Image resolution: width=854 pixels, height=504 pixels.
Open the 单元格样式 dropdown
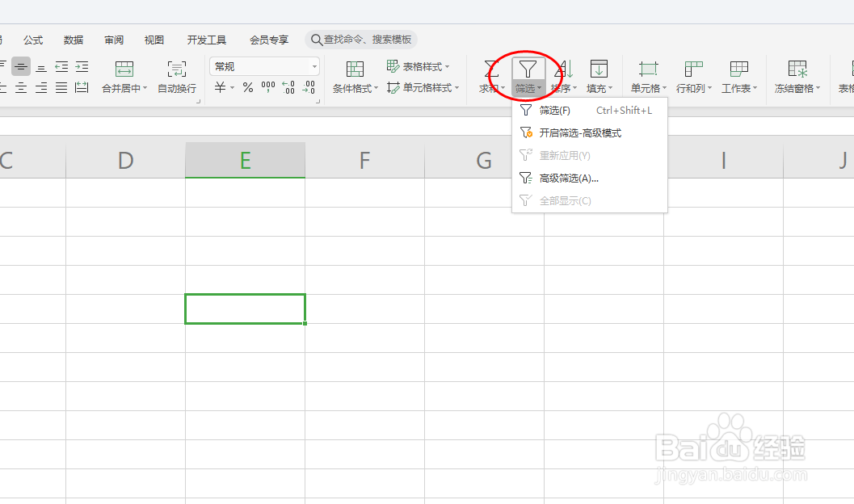pos(423,87)
